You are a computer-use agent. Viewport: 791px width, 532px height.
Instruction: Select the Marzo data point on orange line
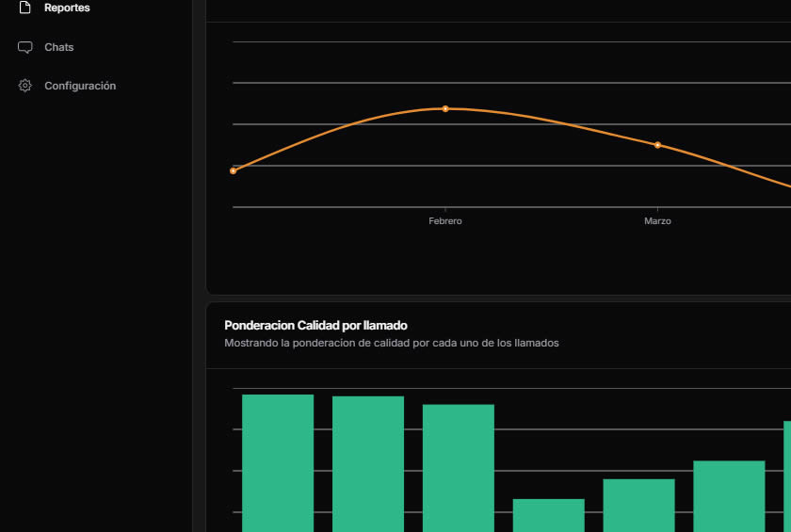(x=657, y=145)
